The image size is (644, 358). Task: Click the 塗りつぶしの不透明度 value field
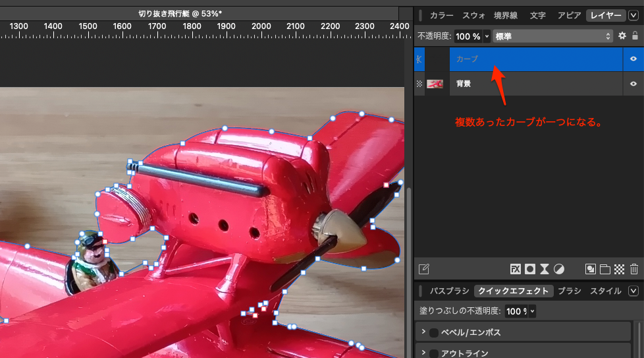tap(517, 311)
